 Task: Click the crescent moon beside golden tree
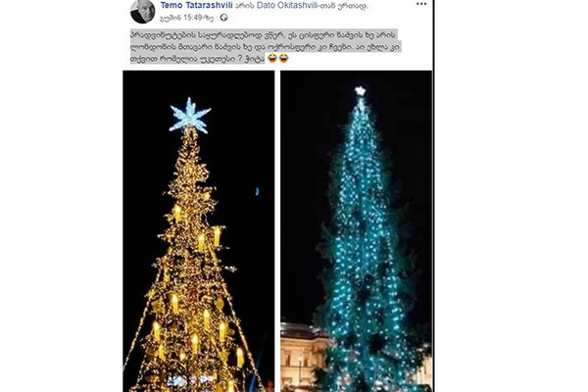coord(257,191)
